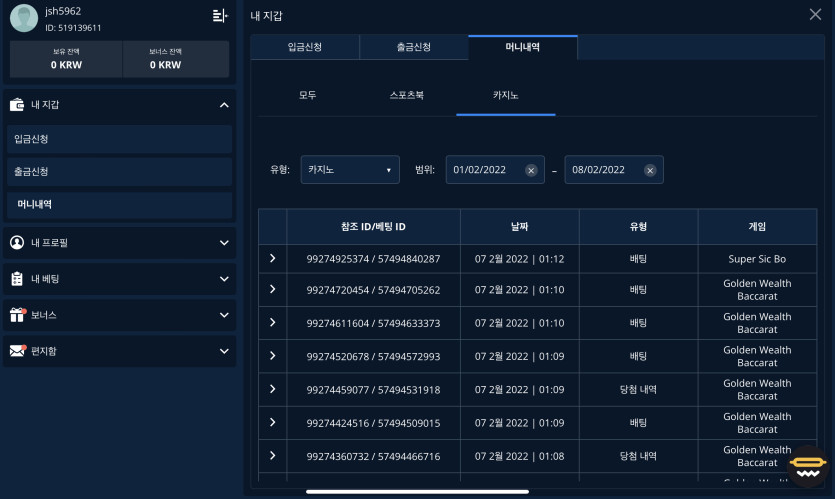Screen dimensions: 835x499
Task: Click ID 99274720454 / 57494705262
Action: (373, 290)
